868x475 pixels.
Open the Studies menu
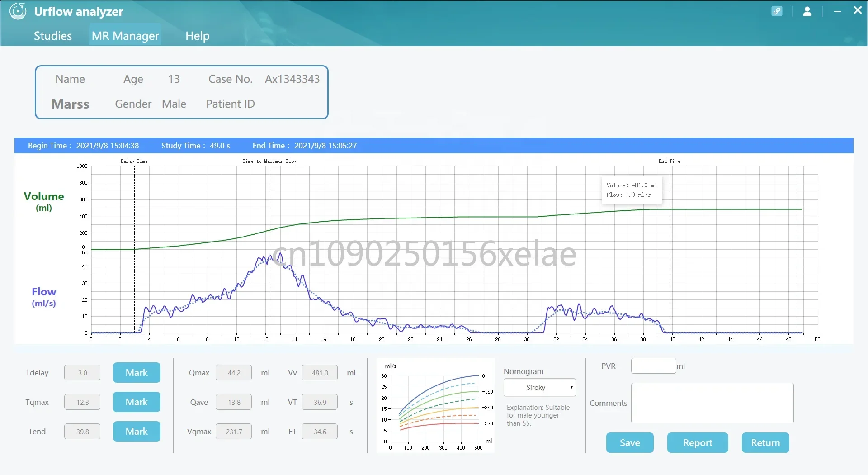(53, 36)
